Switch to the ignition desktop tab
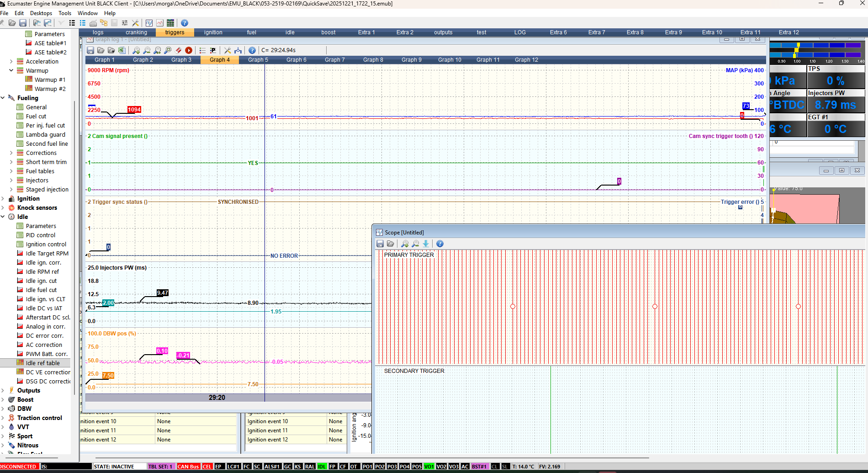The height and width of the screenshot is (473, 868). tap(213, 32)
